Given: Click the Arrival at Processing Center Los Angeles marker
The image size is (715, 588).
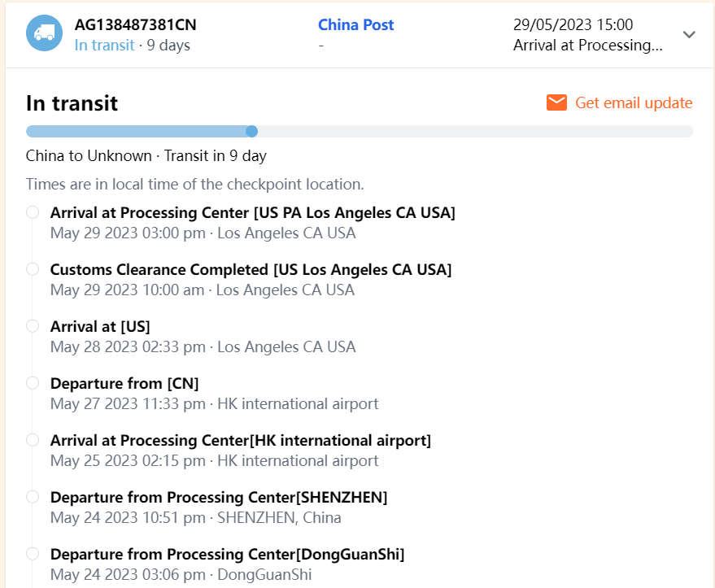Looking at the screenshot, I should [33, 212].
